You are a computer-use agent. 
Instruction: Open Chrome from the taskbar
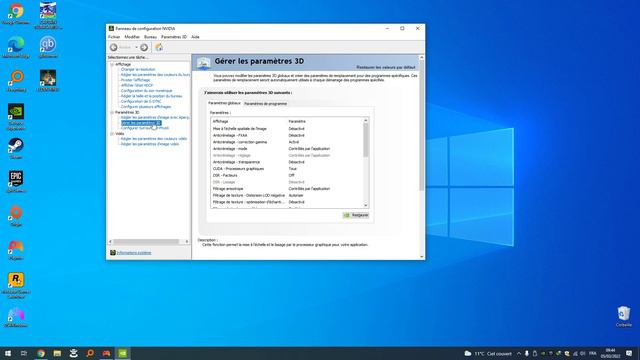point(41,353)
